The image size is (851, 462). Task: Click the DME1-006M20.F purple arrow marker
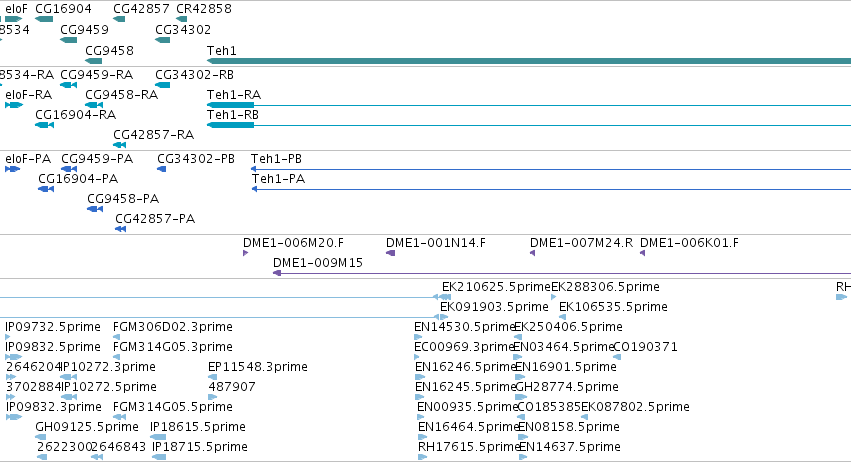(x=245, y=253)
